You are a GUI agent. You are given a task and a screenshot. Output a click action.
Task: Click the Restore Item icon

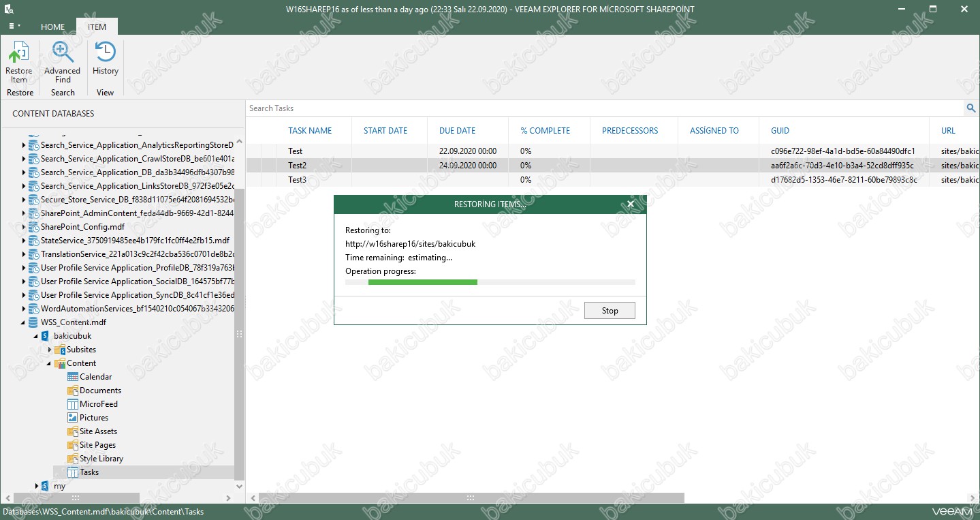[19, 53]
